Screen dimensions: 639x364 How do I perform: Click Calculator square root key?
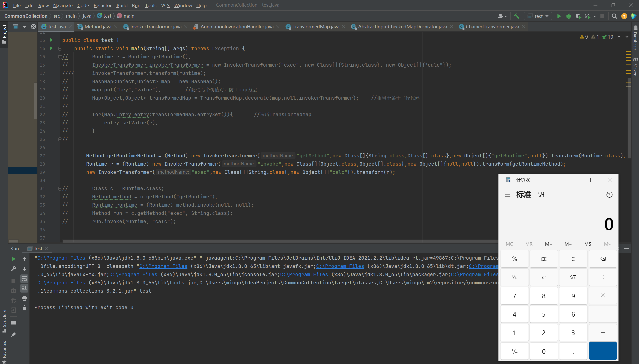pos(573,277)
